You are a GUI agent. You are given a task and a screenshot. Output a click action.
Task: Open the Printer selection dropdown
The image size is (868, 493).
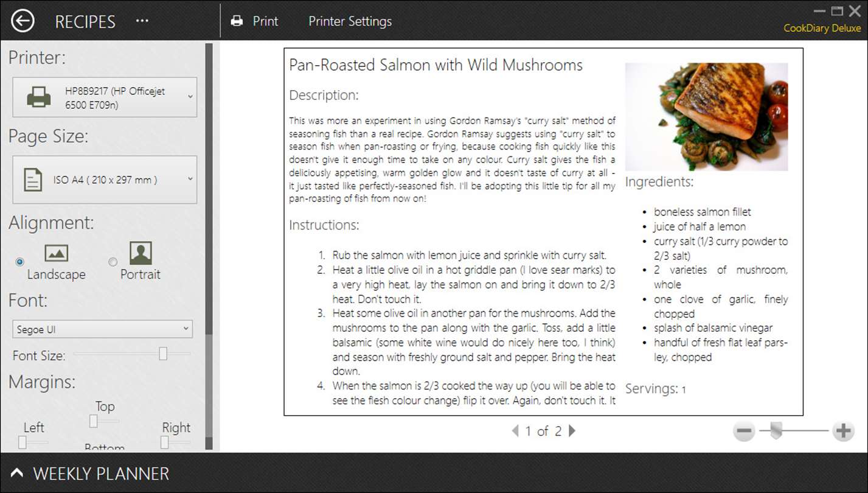pos(105,97)
